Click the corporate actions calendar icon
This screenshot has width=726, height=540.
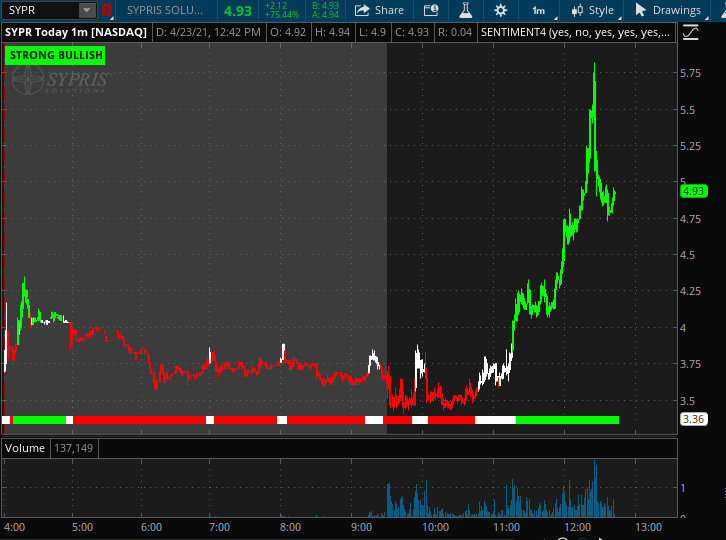[x=431, y=10]
